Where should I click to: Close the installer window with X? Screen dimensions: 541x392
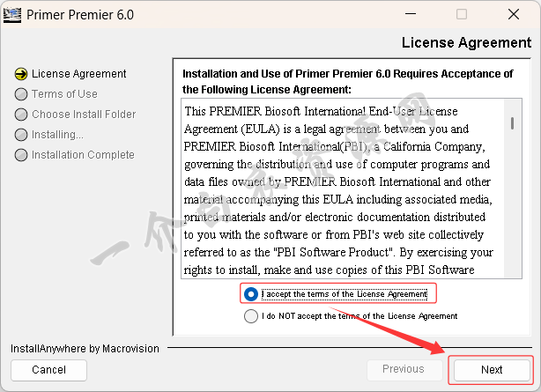click(515, 14)
